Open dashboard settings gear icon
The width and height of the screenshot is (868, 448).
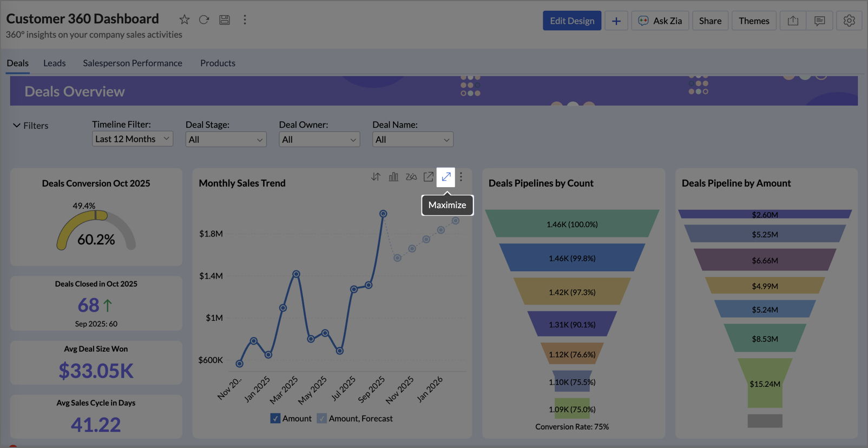click(849, 21)
